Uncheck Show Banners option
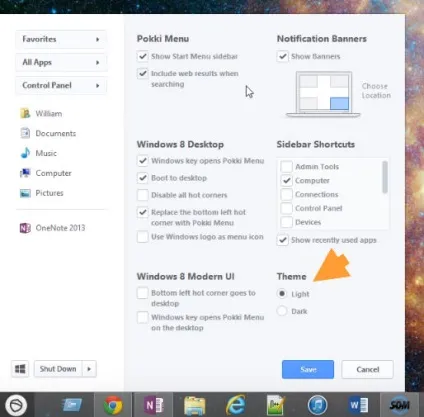 point(283,56)
